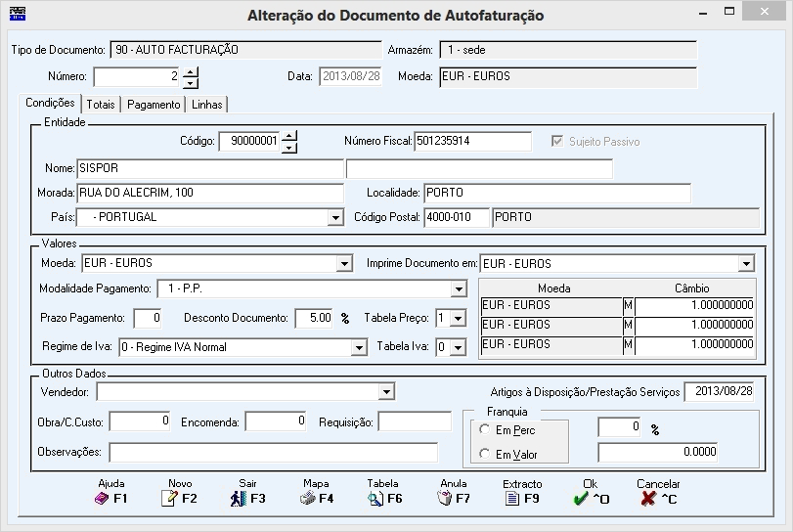Click the second Câmbio rate cell
The height and width of the screenshot is (532, 793).
(x=694, y=326)
